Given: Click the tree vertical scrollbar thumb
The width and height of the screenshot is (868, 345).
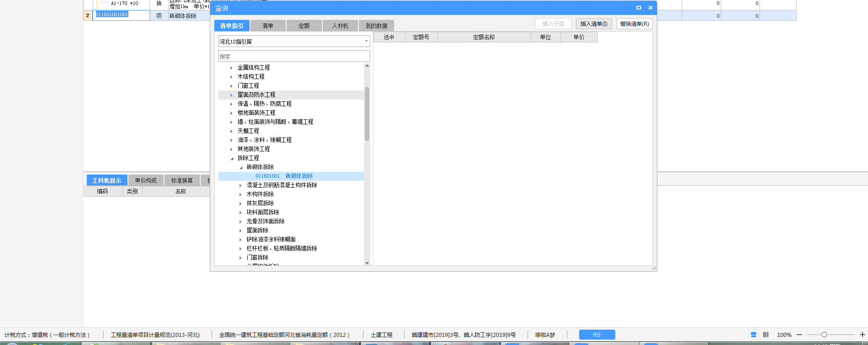Looking at the screenshot, I should 367,114.
